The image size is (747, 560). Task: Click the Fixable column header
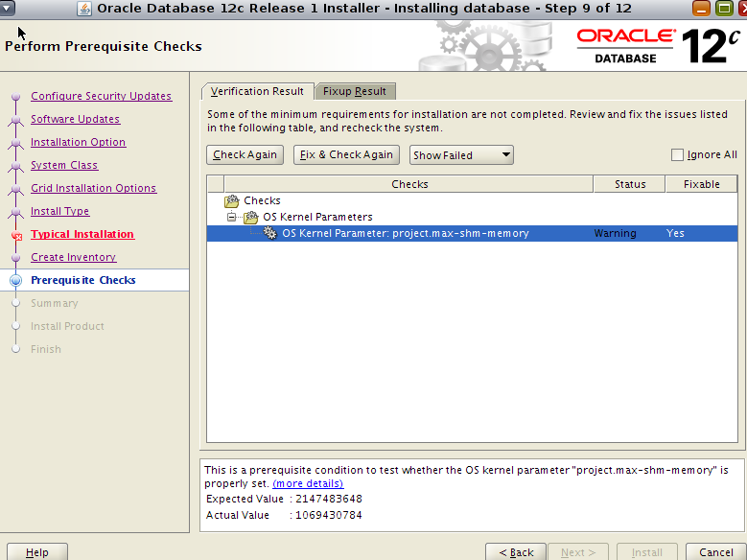click(701, 184)
